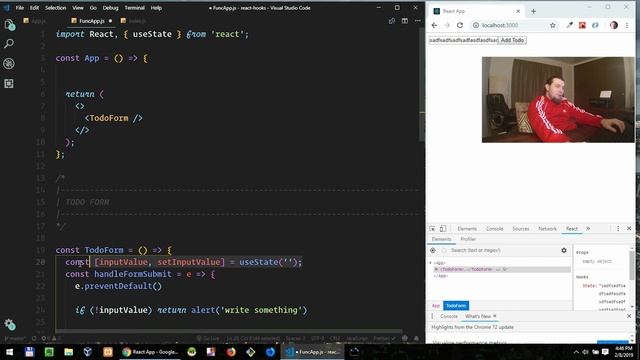Screen dimensions: 640x360
Task: Toggle Prettier in the VS Code status bar
Action: [384, 338]
